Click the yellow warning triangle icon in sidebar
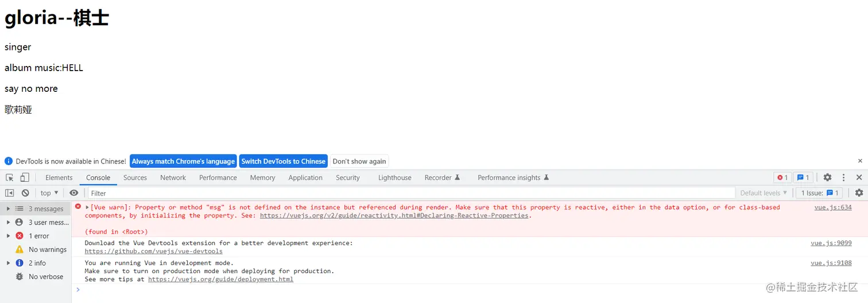 click(x=20, y=250)
